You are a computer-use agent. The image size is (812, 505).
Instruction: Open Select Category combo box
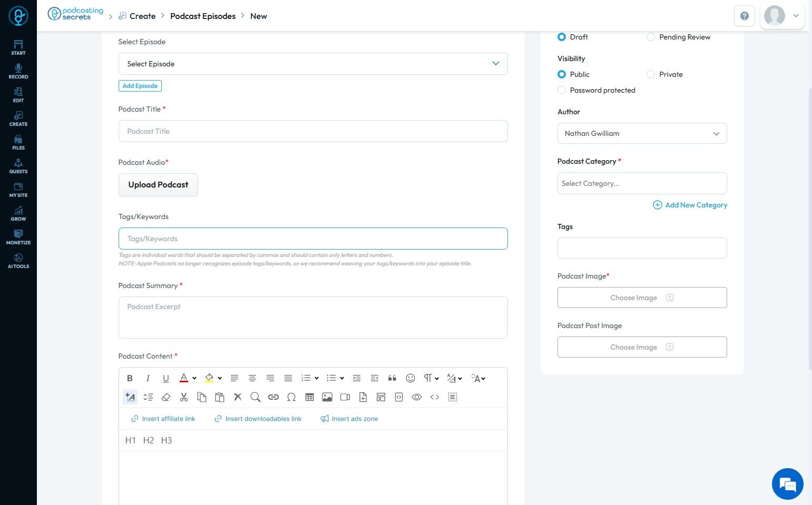tap(642, 183)
